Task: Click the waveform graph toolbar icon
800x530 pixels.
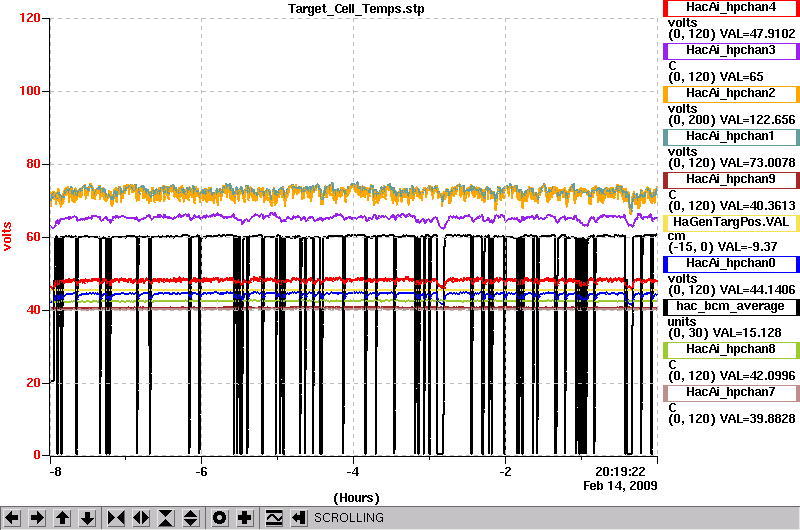Action: pos(274,518)
